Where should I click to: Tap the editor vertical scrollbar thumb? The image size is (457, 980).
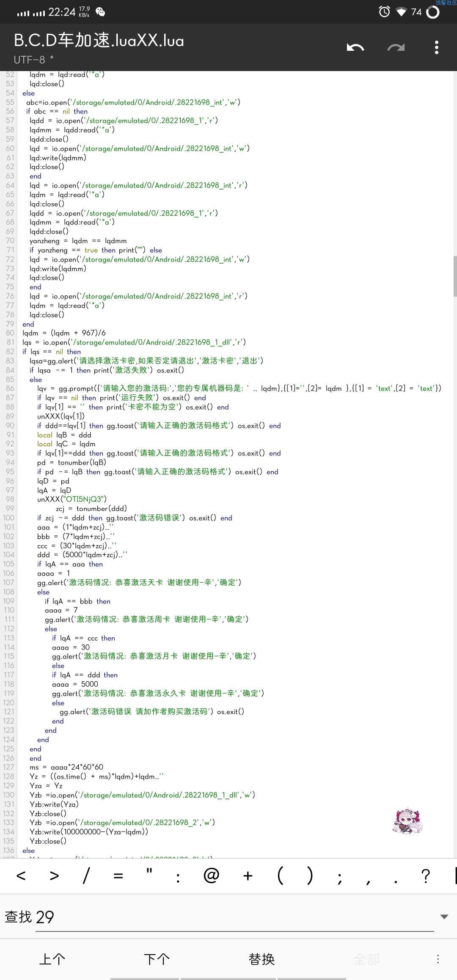[x=455, y=276]
